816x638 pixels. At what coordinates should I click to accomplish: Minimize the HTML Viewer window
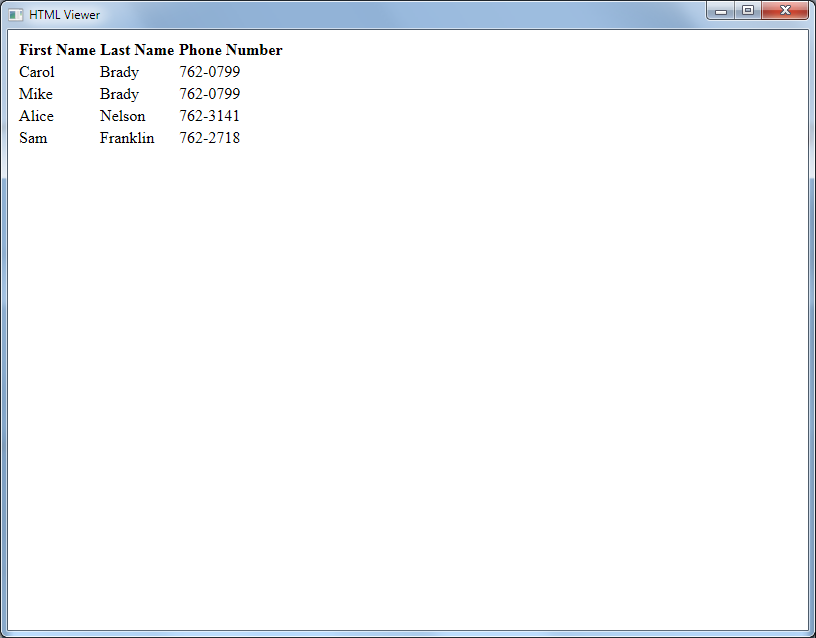click(720, 11)
